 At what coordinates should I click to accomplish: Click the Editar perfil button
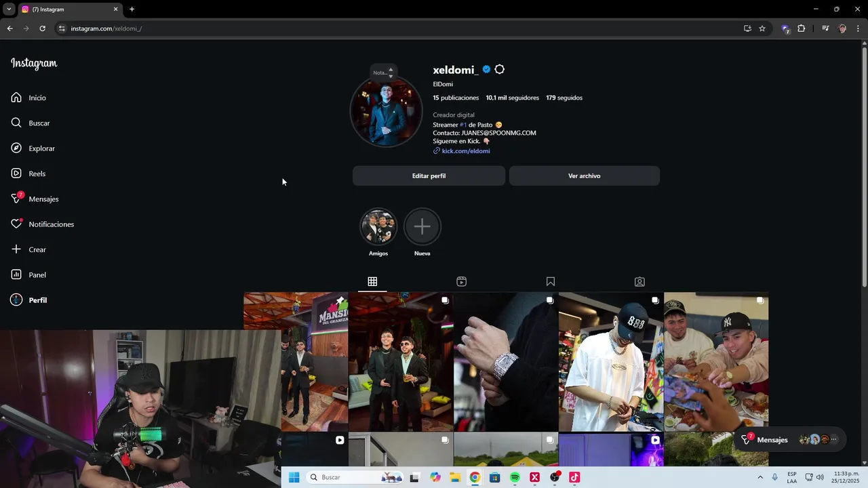429,176
